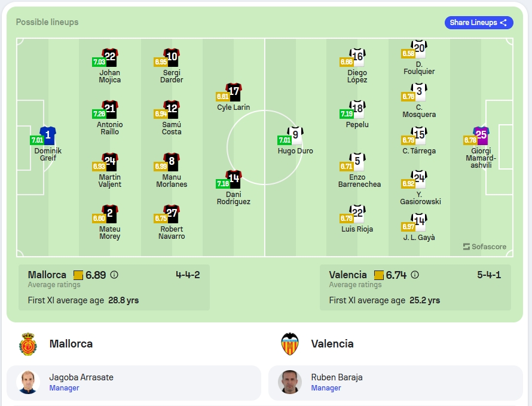Click Cyle Larin's number 17 shirt
Viewport: 532px width, 406px height.
[x=234, y=92]
